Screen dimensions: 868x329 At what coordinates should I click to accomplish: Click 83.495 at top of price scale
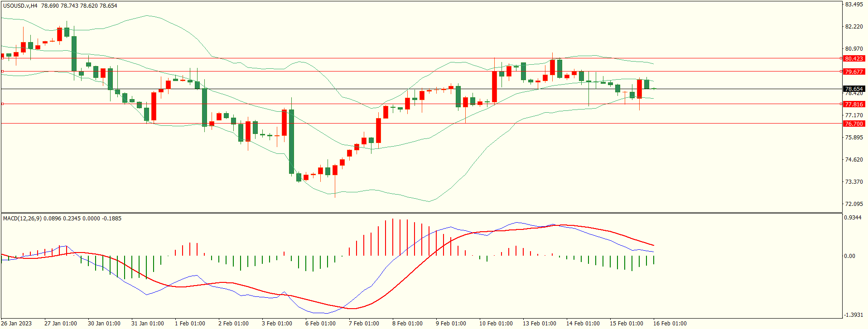854,5
